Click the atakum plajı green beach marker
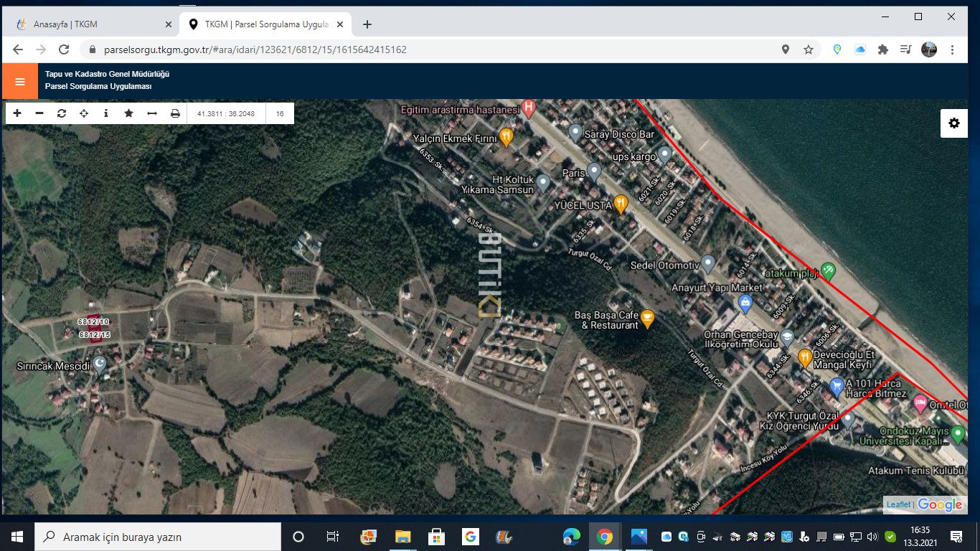The height and width of the screenshot is (551, 980). tap(828, 271)
